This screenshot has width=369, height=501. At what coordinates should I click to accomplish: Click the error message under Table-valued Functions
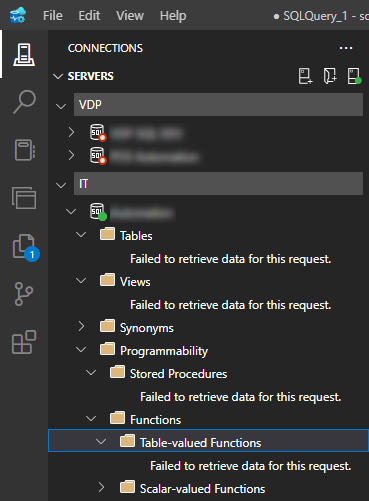click(251, 466)
